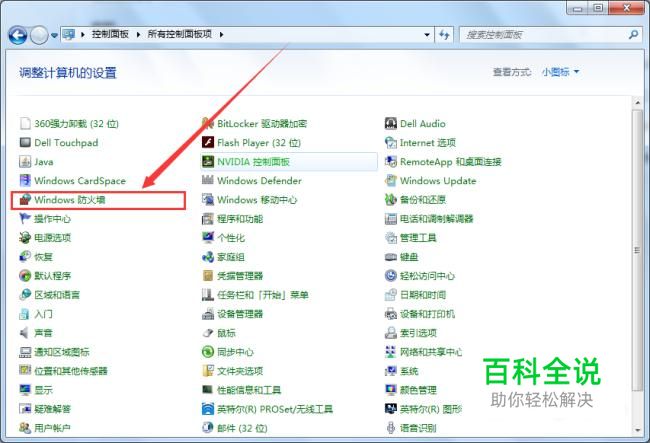Open the 操作中心 flag icon

(25, 218)
